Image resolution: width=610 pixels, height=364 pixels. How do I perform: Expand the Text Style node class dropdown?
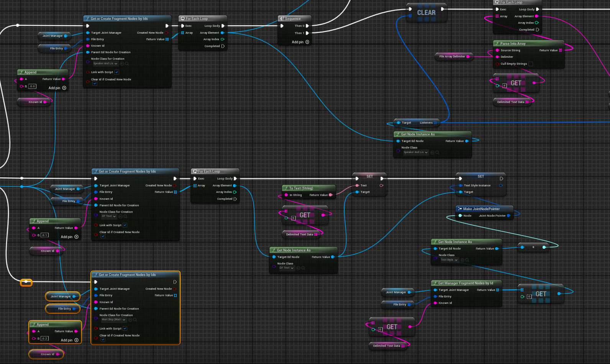(x=449, y=260)
